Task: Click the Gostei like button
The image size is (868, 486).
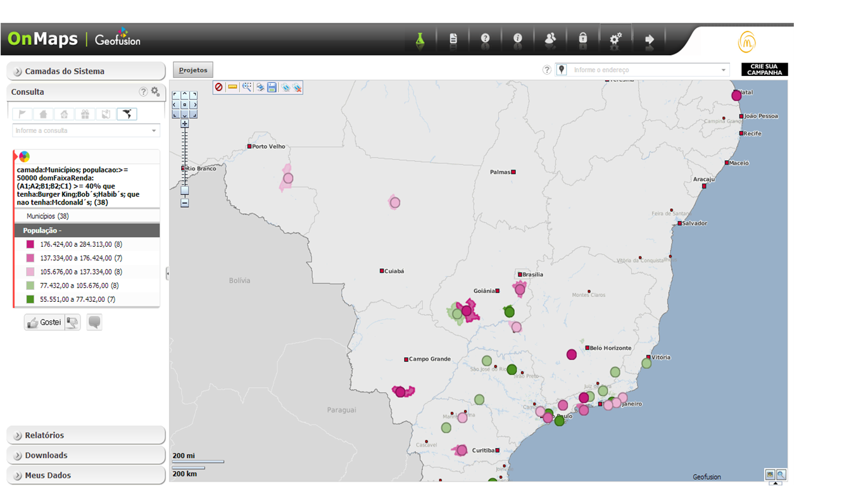Action: 44,322
